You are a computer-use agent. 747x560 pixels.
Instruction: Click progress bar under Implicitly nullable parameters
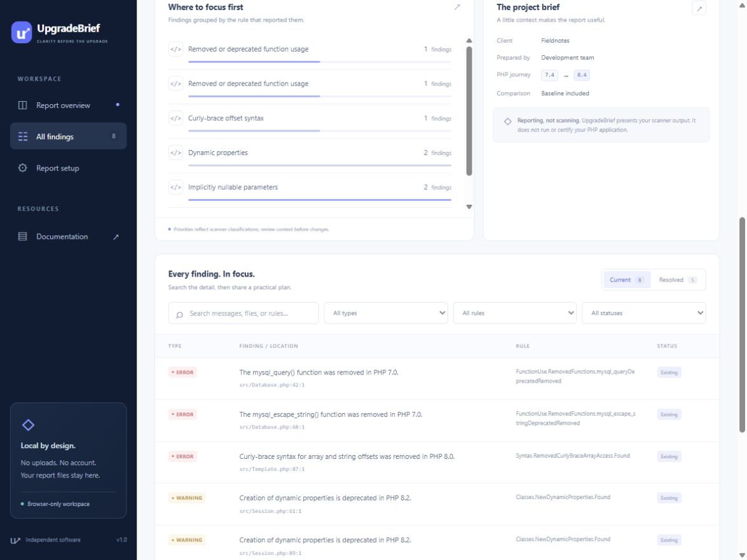(320, 200)
